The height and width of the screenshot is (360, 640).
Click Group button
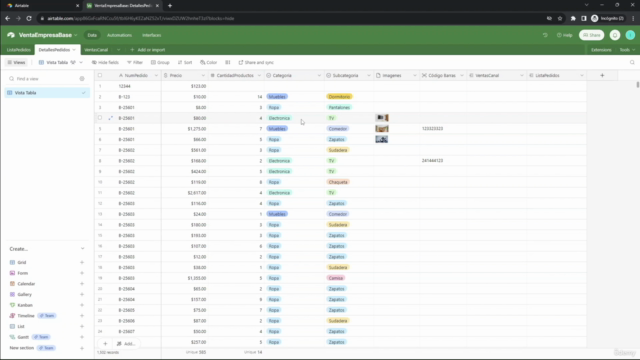click(x=160, y=62)
